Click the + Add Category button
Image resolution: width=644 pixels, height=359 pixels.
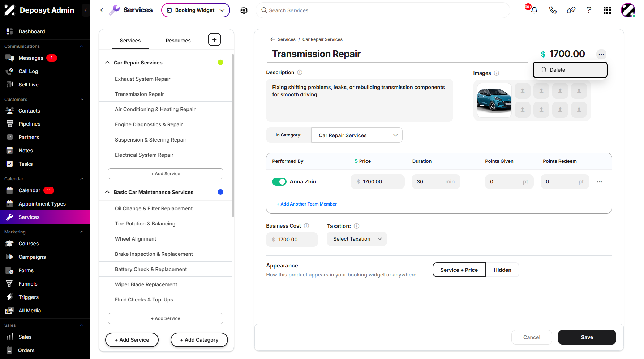click(x=199, y=340)
